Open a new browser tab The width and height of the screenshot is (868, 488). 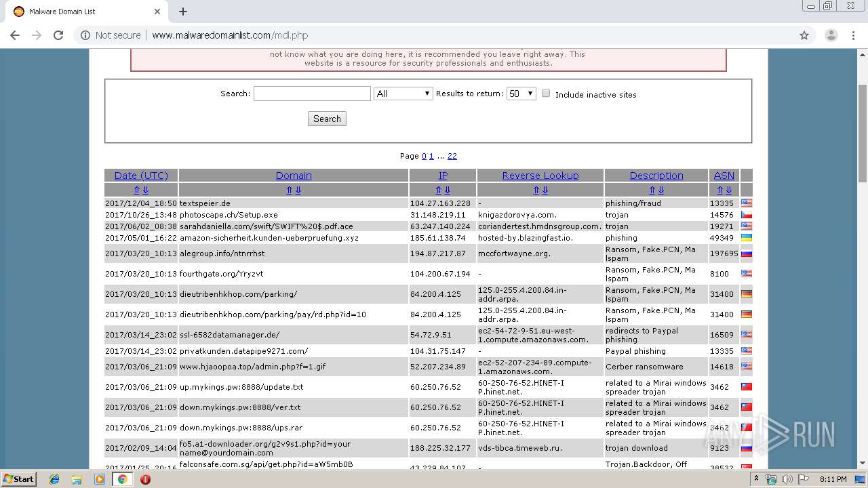(183, 12)
